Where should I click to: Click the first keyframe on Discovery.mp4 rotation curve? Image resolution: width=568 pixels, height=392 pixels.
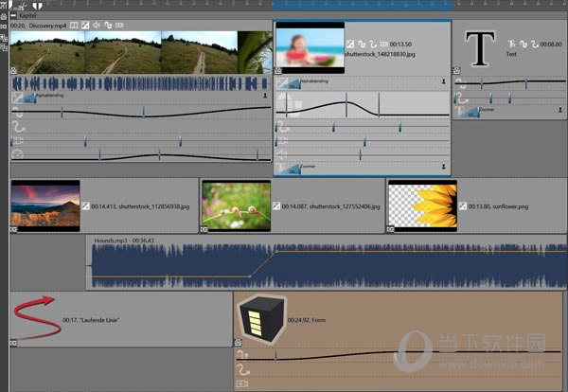[62, 113]
